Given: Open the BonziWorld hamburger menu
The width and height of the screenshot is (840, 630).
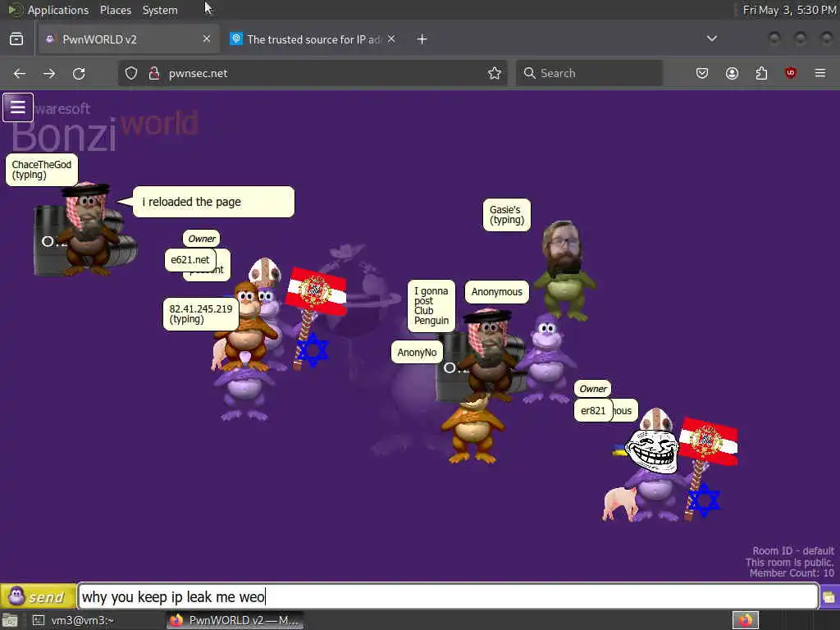Looking at the screenshot, I should [18, 107].
